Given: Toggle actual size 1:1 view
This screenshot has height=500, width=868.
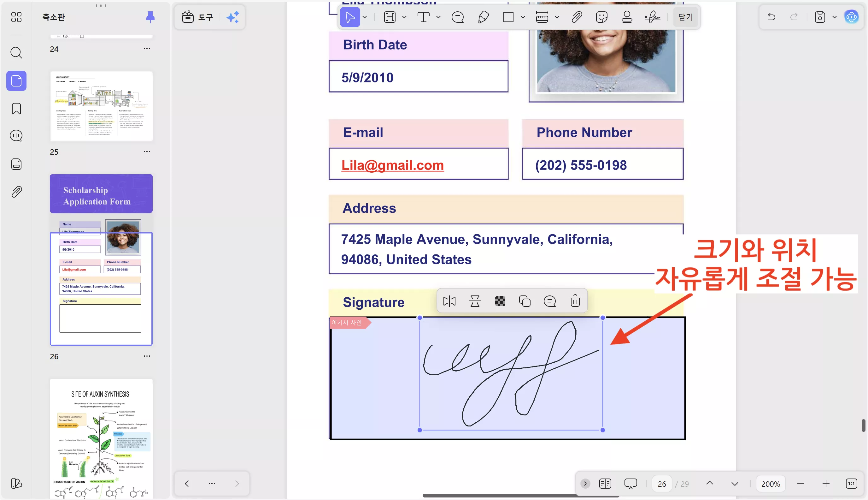Looking at the screenshot, I should click(x=851, y=484).
